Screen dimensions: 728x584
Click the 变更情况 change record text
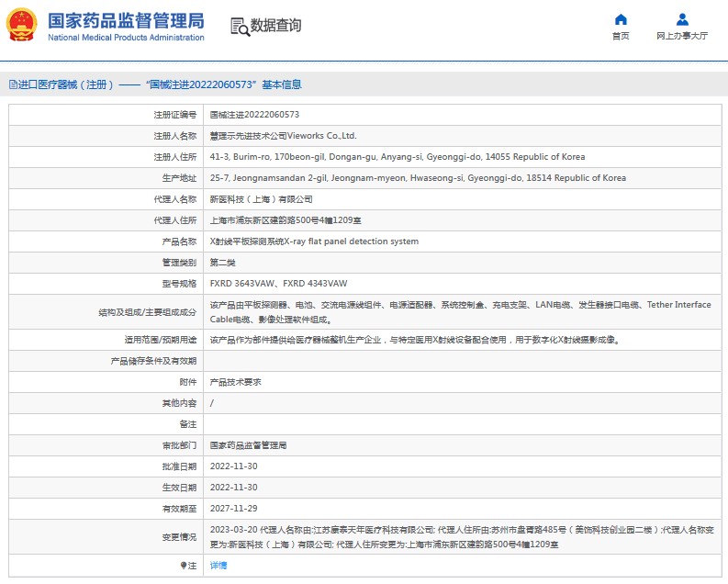pos(180,536)
